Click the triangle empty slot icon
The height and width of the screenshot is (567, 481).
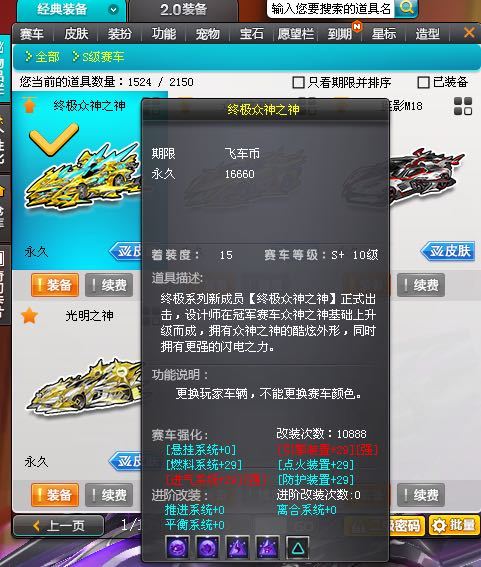[298, 547]
